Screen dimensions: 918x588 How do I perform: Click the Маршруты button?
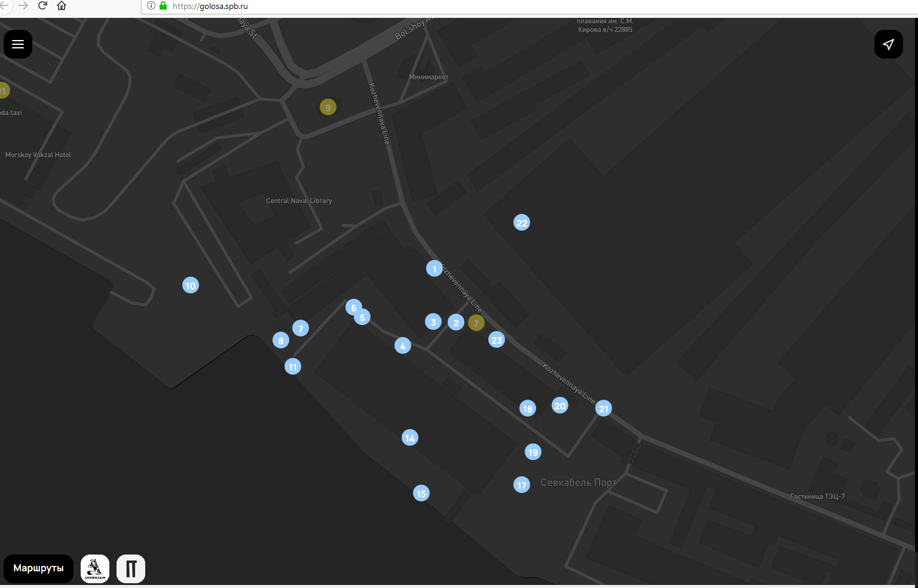39,568
